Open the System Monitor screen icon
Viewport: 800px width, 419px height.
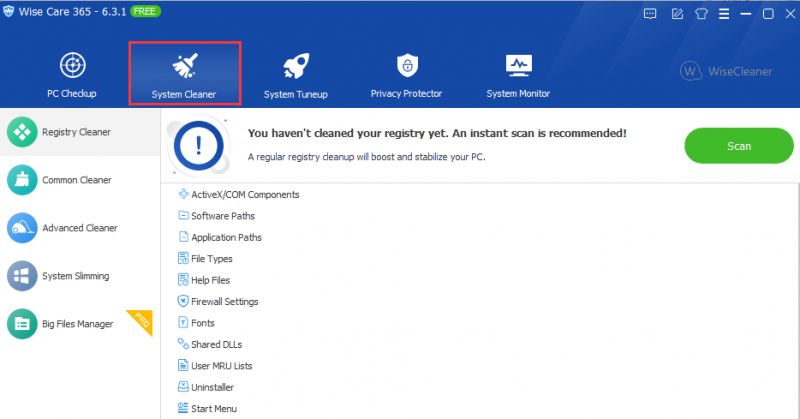[x=518, y=65]
